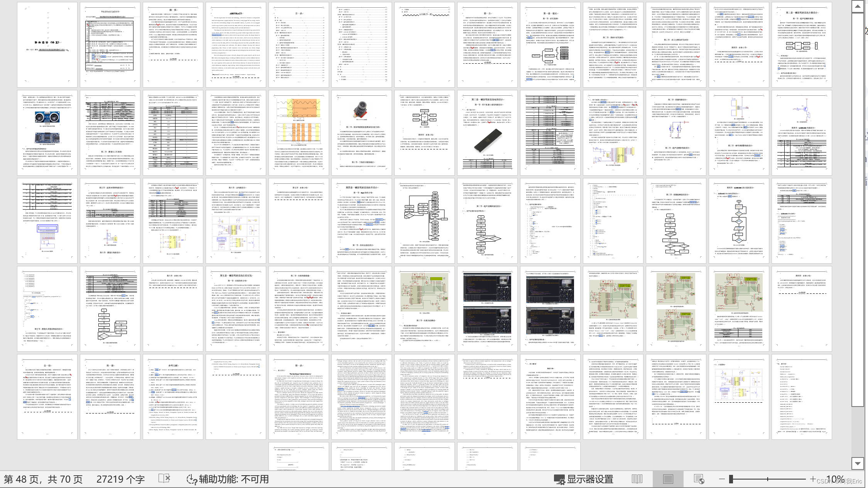Screen dimensions: 868x488
Task: Open zoom dialog via 10% label
Action: pyautogui.click(x=835, y=479)
